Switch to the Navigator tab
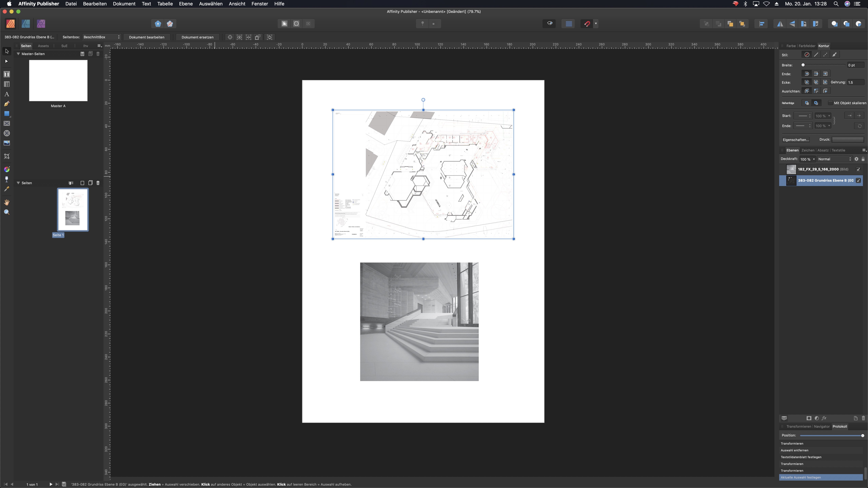The height and width of the screenshot is (488, 868). tap(822, 426)
